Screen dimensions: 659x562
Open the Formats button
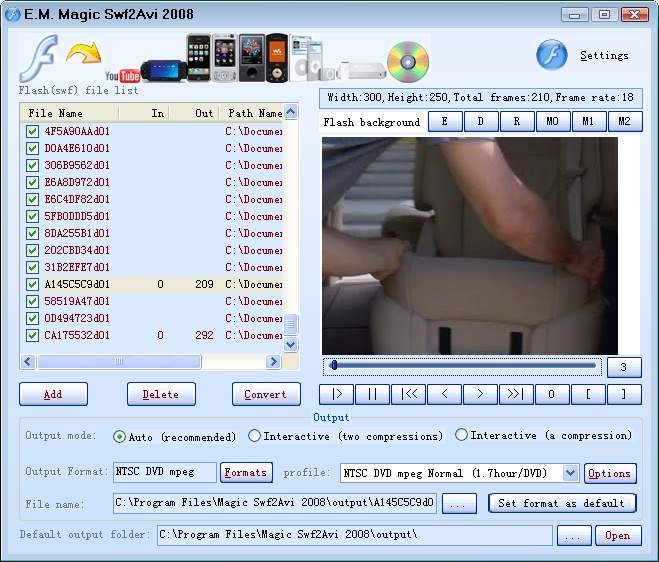click(246, 472)
